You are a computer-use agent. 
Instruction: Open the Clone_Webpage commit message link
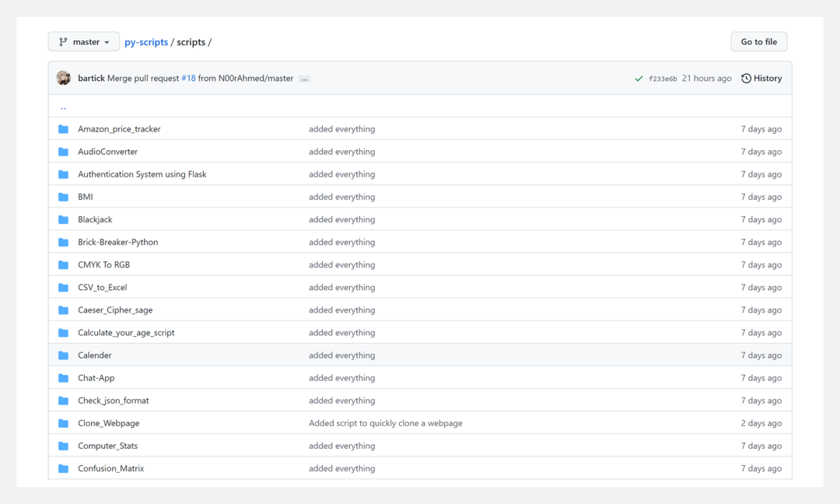(x=385, y=423)
